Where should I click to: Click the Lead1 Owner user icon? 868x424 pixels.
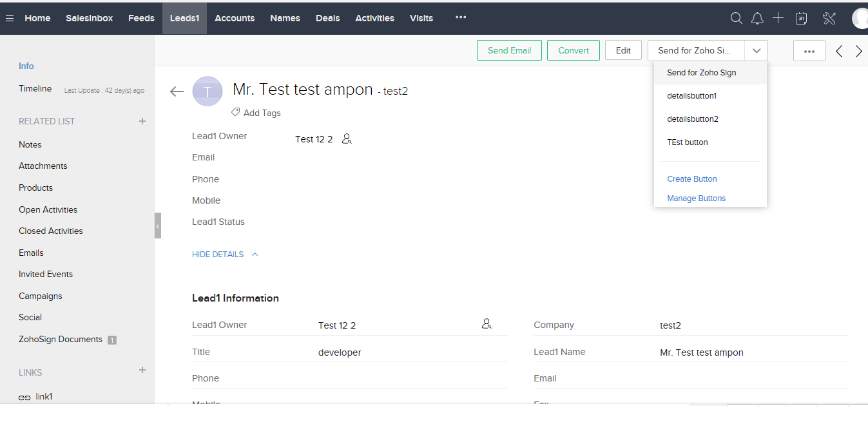point(347,139)
